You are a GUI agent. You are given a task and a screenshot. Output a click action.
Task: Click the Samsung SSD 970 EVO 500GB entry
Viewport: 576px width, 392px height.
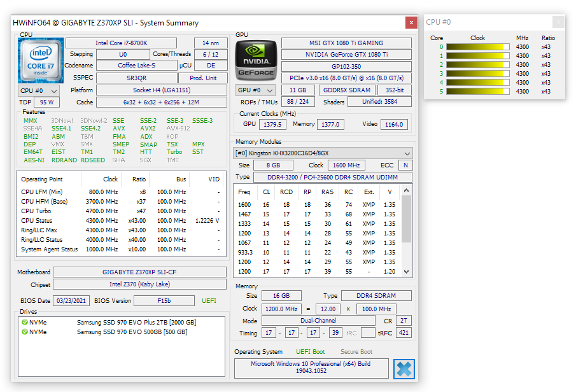(x=132, y=332)
